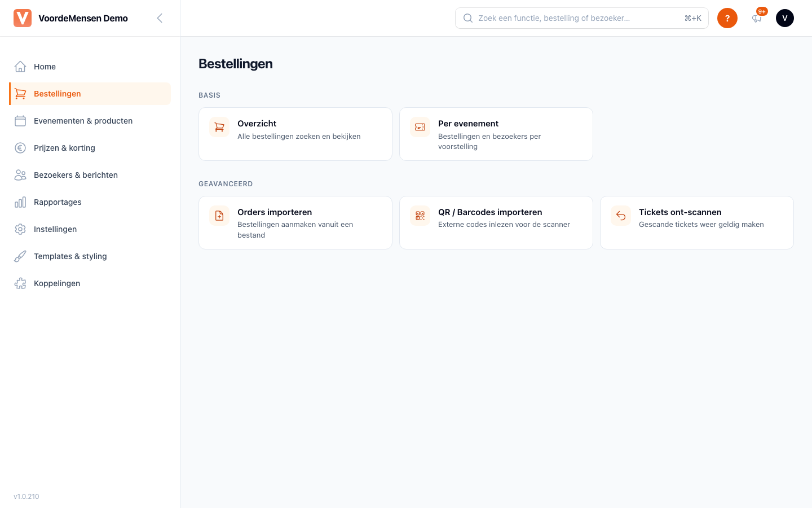Click the ⌘+K shortcut hint
The height and width of the screenshot is (508, 812).
click(x=692, y=18)
